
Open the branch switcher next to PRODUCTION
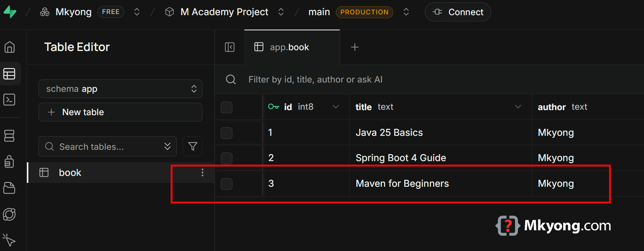(x=406, y=12)
